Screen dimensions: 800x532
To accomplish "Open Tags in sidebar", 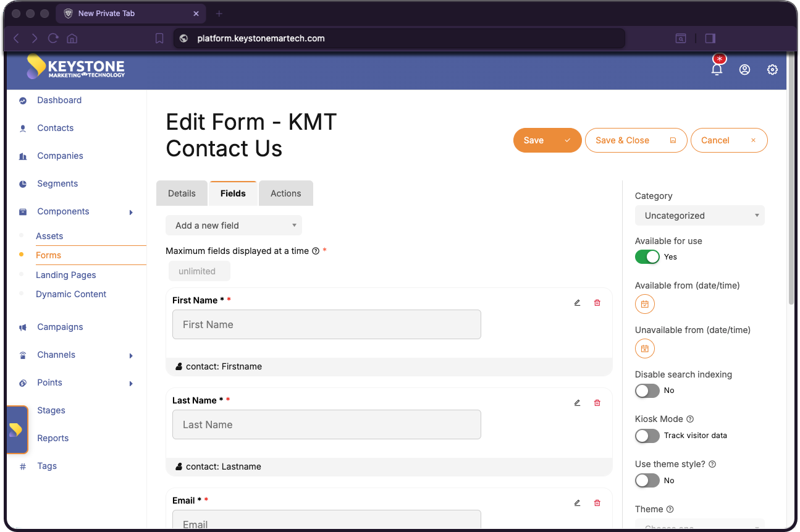I will click(x=47, y=466).
